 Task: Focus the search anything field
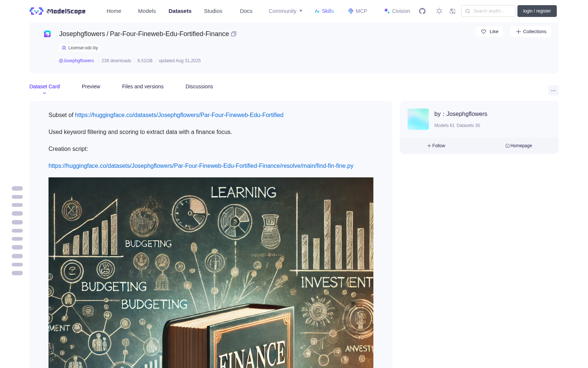tap(488, 11)
